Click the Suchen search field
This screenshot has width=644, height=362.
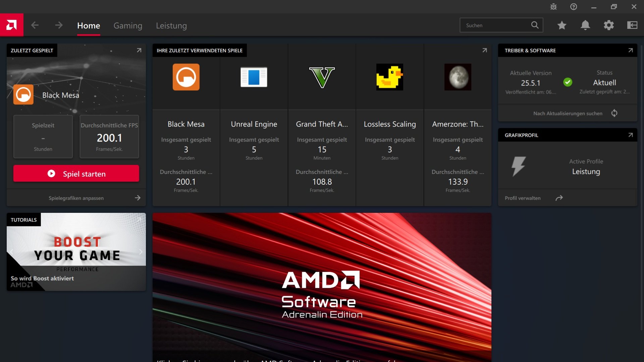[495, 25]
